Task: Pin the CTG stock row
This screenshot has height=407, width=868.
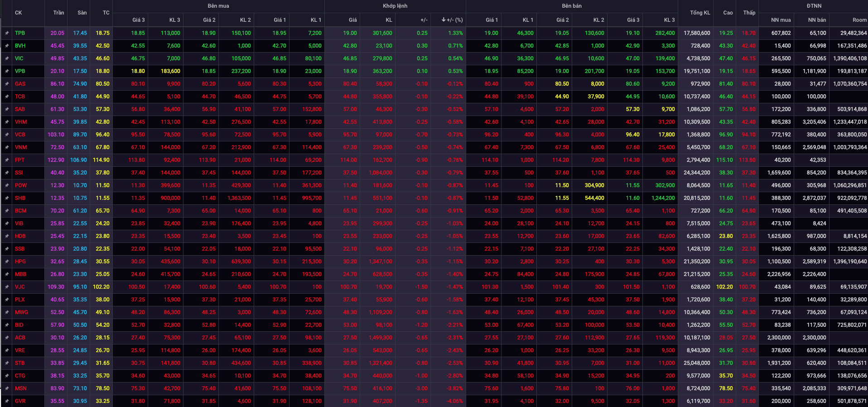Action: [x=7, y=376]
